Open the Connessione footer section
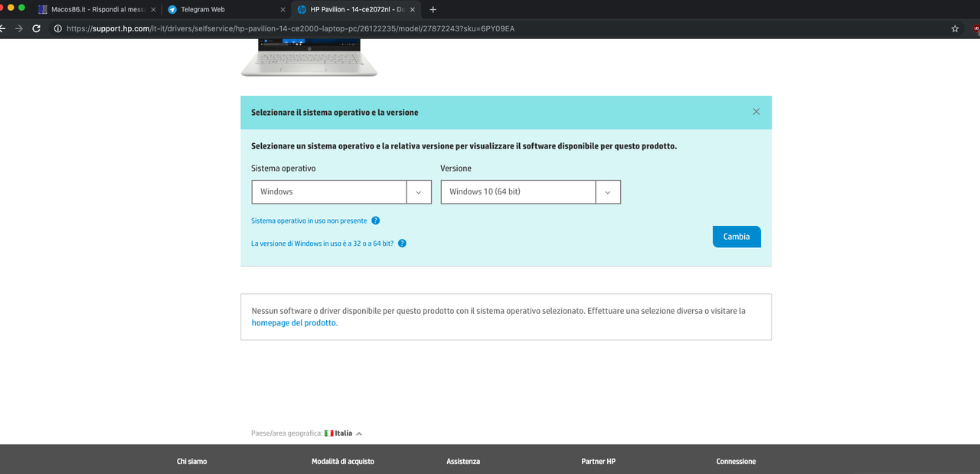 (x=736, y=462)
